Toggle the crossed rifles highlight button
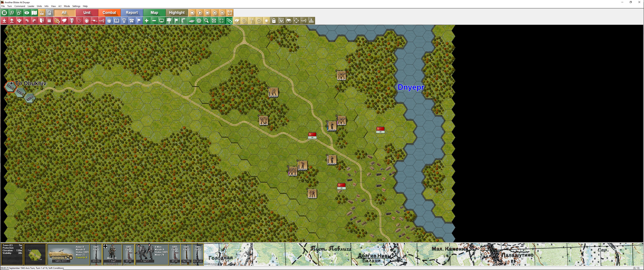The width and height of the screenshot is (644, 270). pos(229,21)
